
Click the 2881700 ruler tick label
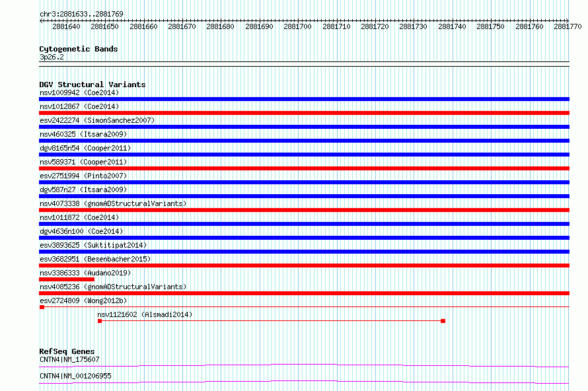pyautogui.click(x=297, y=26)
